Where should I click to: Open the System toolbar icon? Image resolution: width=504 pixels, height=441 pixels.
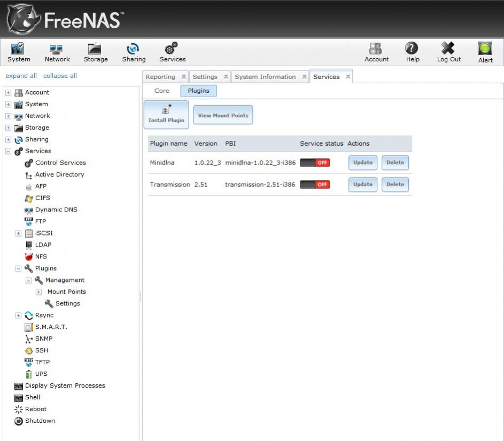click(19, 52)
